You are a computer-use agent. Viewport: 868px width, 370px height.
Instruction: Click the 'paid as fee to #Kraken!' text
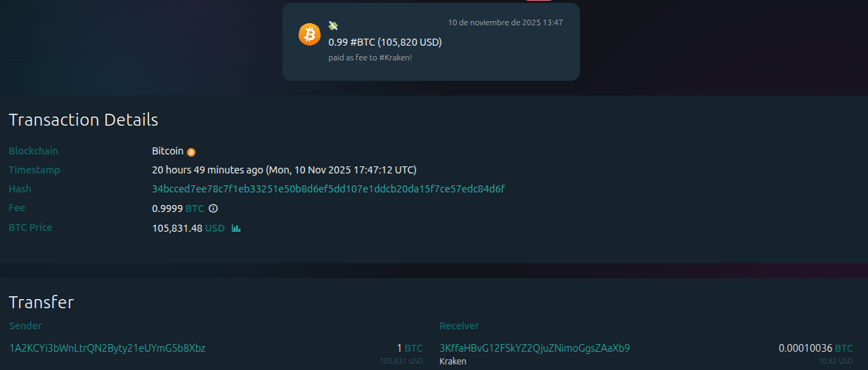pyautogui.click(x=370, y=57)
